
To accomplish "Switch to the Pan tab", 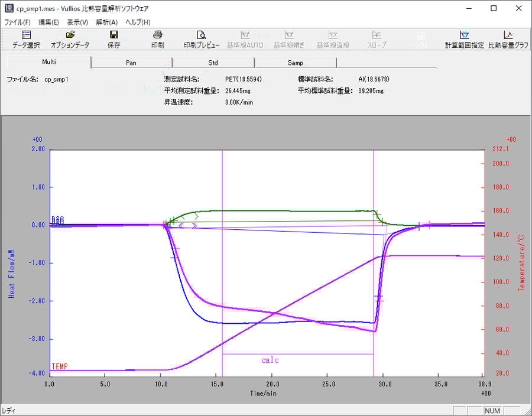I will (131, 62).
